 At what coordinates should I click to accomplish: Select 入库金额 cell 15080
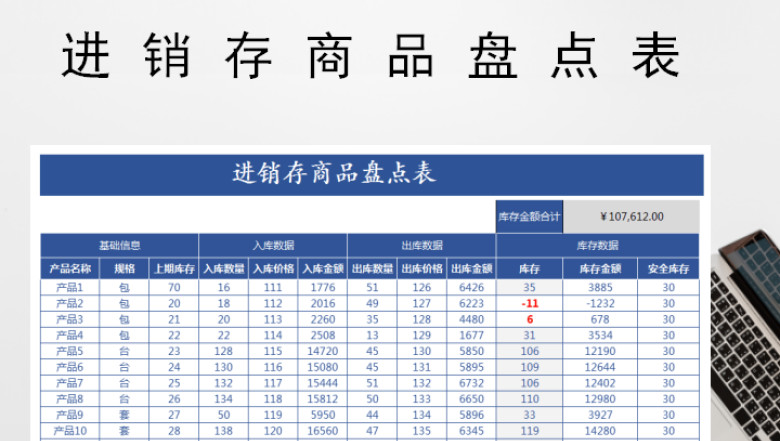323,367
